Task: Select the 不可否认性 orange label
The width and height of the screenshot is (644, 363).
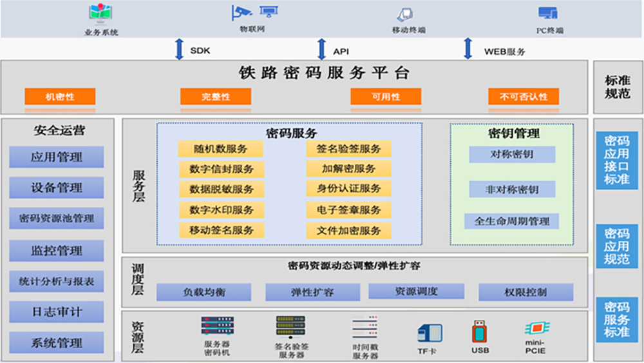Action: coord(523,97)
